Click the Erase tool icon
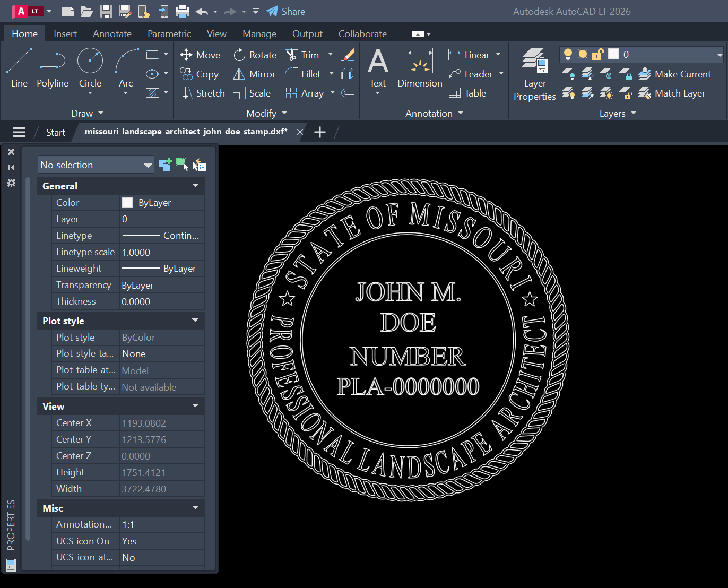This screenshot has height=588, width=728. [348, 55]
